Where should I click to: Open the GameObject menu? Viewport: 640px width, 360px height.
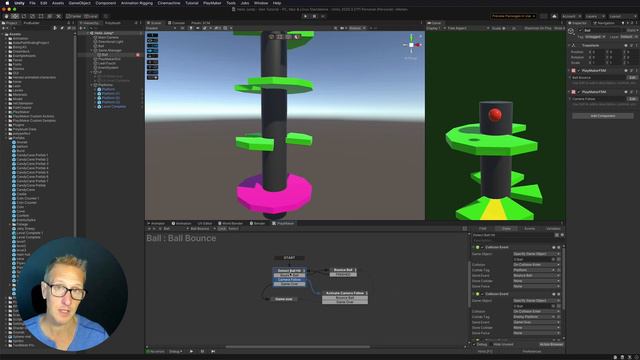coord(80,3)
